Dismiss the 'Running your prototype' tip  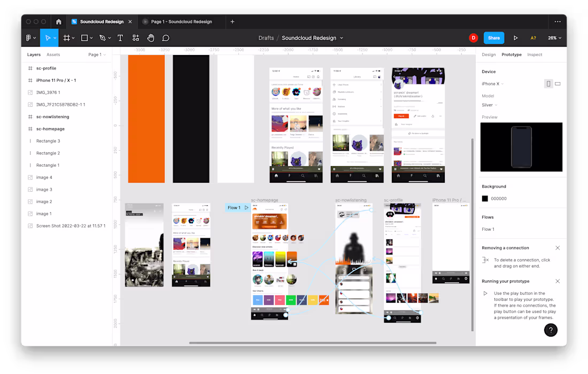(x=558, y=280)
